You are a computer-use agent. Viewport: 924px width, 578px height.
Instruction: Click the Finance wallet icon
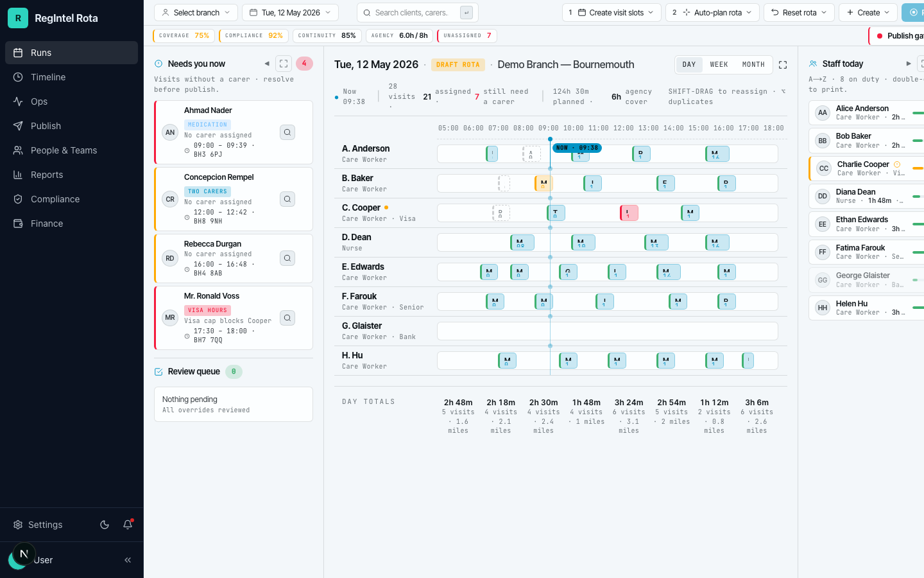click(18, 223)
